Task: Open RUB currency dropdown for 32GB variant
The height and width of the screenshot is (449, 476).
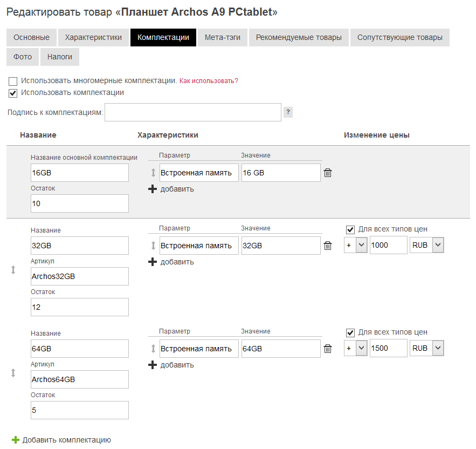Action: click(x=427, y=245)
